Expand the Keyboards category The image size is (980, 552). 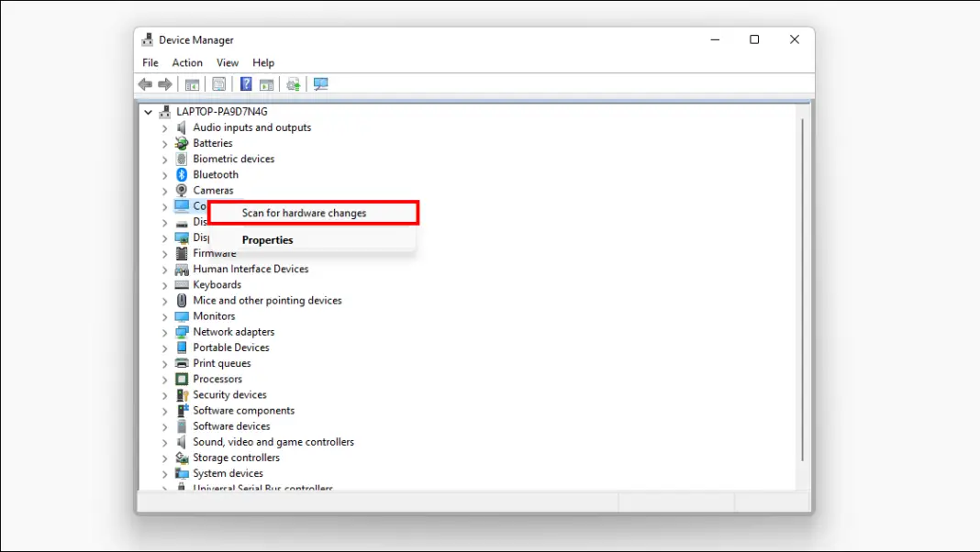(165, 284)
